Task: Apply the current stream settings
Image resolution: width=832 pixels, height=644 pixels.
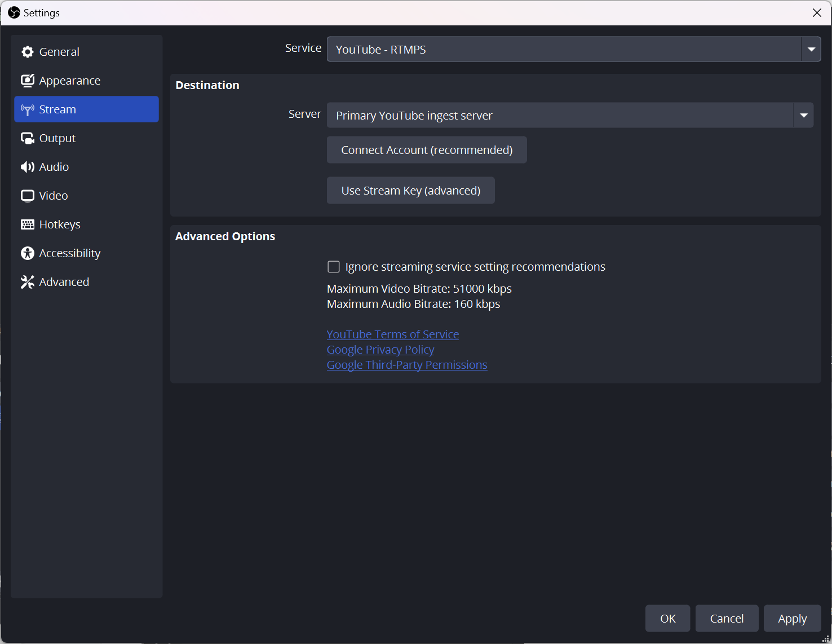Action: [792, 618]
